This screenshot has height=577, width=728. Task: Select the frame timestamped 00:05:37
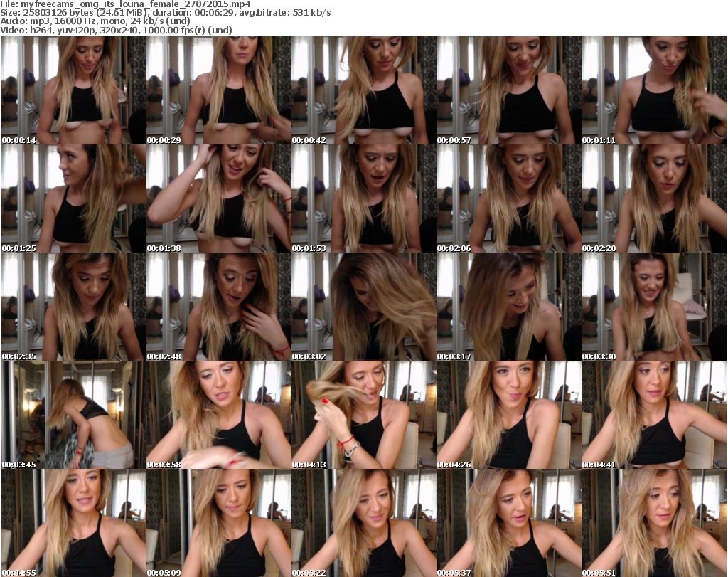tap(509, 523)
